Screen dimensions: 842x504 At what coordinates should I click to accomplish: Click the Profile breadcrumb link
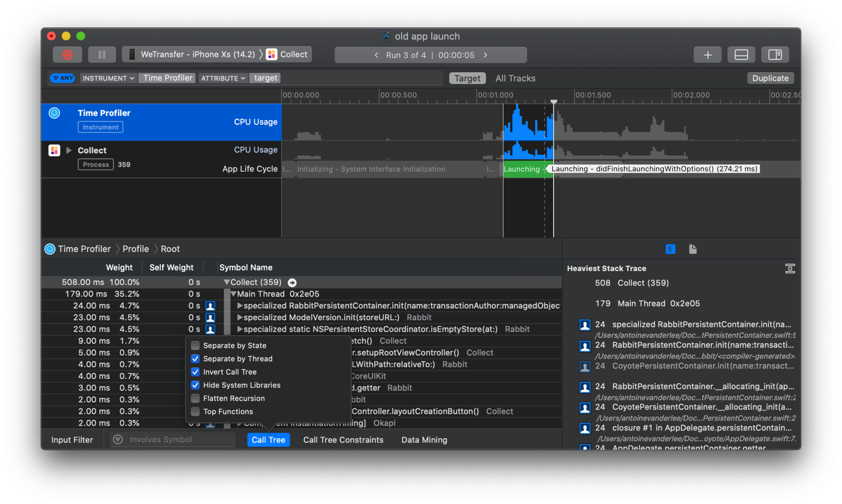(x=136, y=249)
